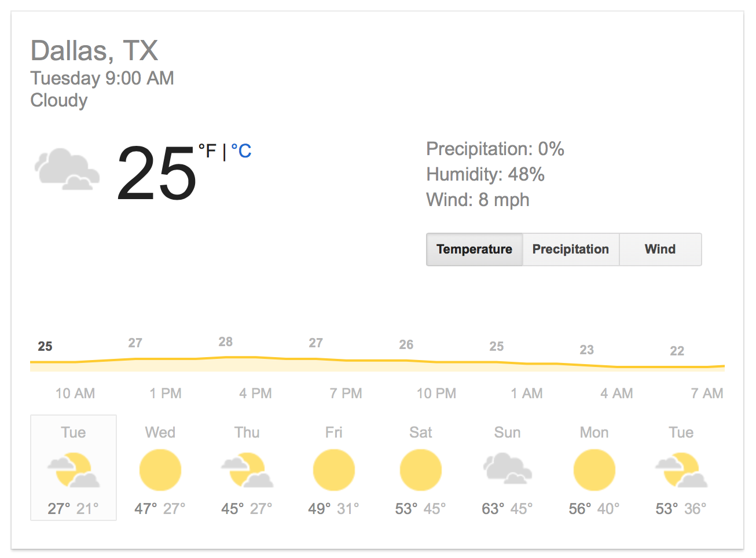Click Thursday's partly cloudy icon
The width and height of the screenshot is (756, 558).
[247, 470]
